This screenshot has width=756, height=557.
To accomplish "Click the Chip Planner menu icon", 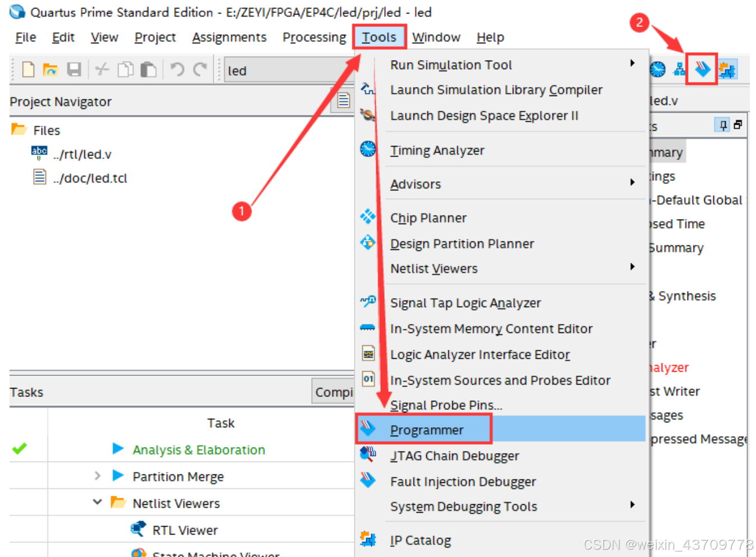I will 368,217.
